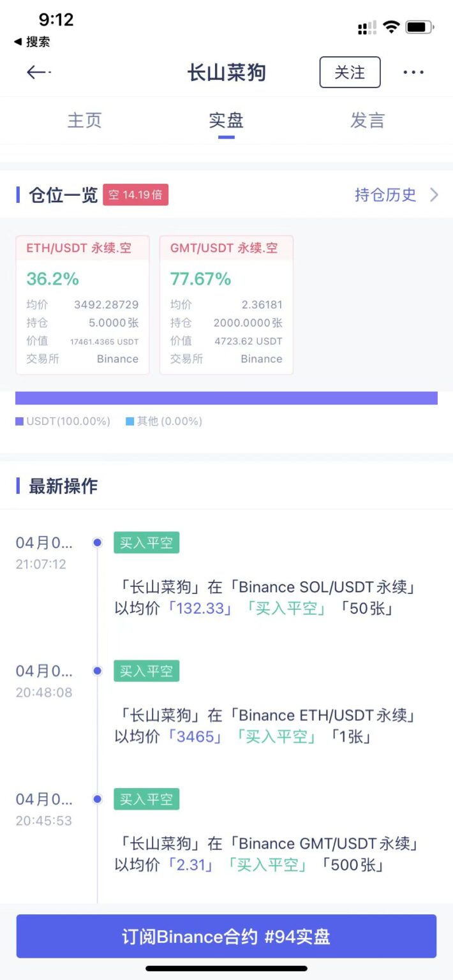453x980 pixels.
Task: Toggle the USDT (100.00%) legend item
Action: [x=63, y=421]
